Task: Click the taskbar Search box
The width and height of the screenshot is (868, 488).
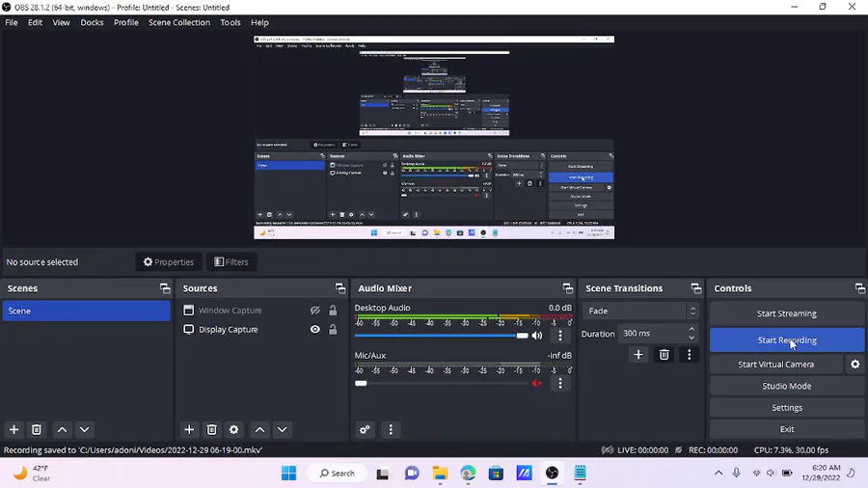Action: (338, 474)
